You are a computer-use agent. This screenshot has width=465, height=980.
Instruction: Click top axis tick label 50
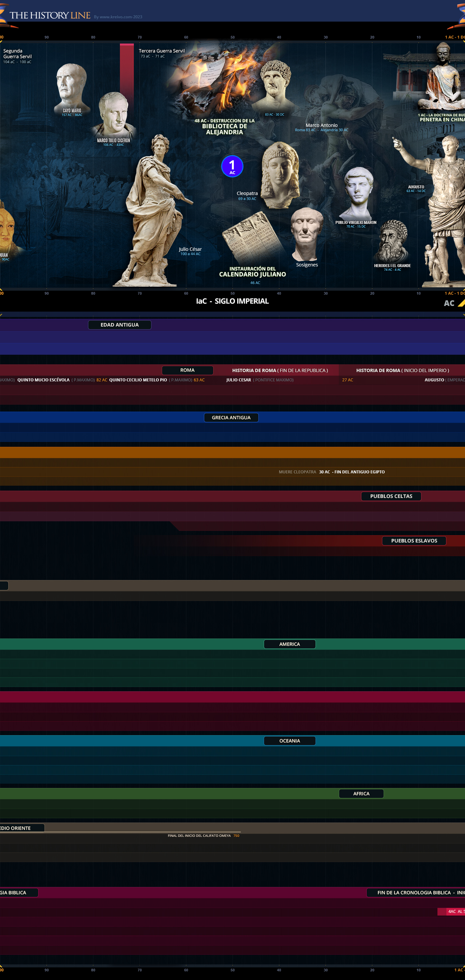[232, 37]
